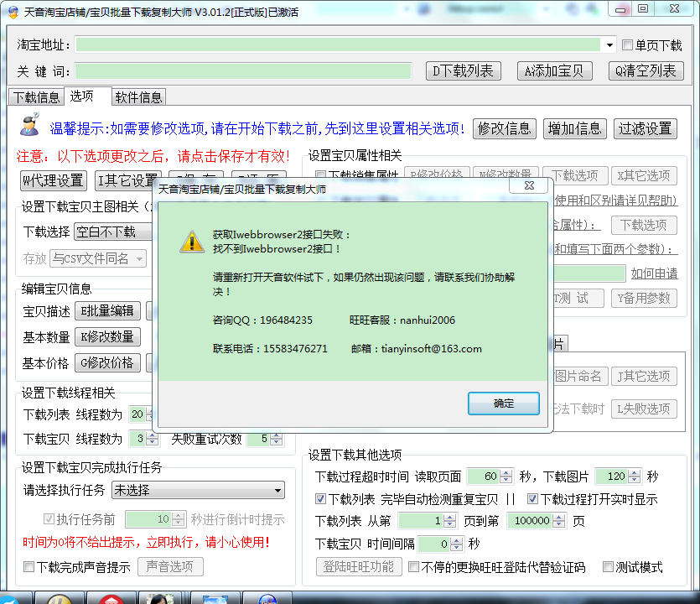
Task: Click the yellow warning icon in the dialog
Action: click(x=192, y=242)
